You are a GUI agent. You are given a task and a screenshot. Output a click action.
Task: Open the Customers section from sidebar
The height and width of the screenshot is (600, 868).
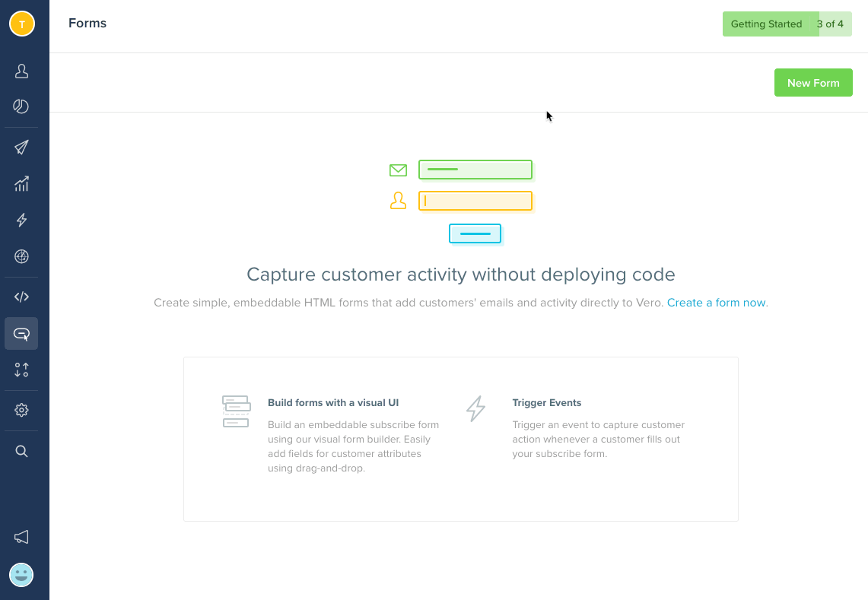21,70
